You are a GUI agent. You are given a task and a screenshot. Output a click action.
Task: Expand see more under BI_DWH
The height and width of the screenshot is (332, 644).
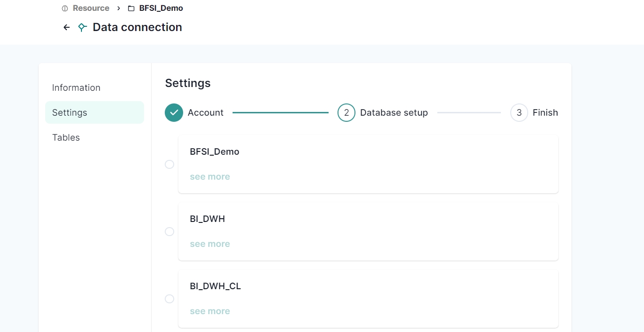(x=210, y=244)
